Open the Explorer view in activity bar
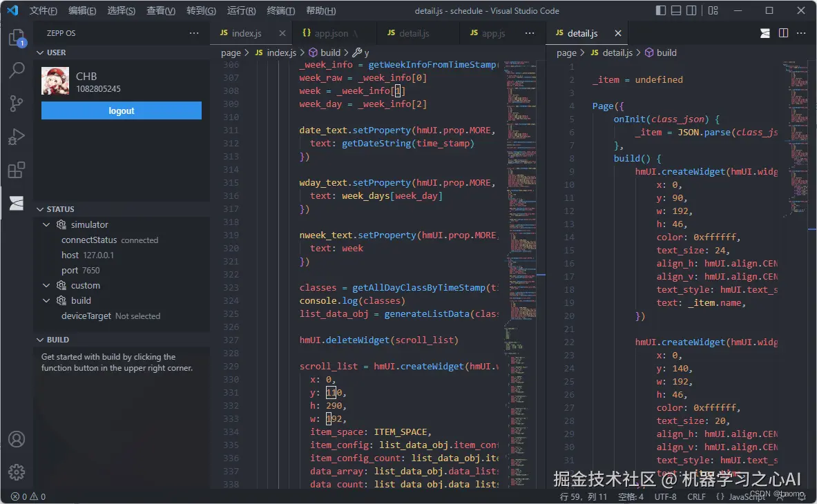The width and height of the screenshot is (817, 504). pos(17,38)
